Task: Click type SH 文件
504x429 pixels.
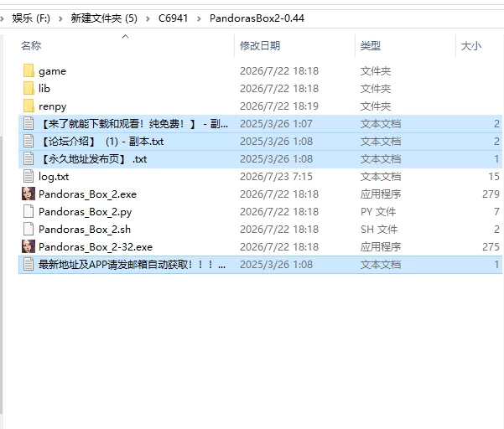Action: (379, 230)
